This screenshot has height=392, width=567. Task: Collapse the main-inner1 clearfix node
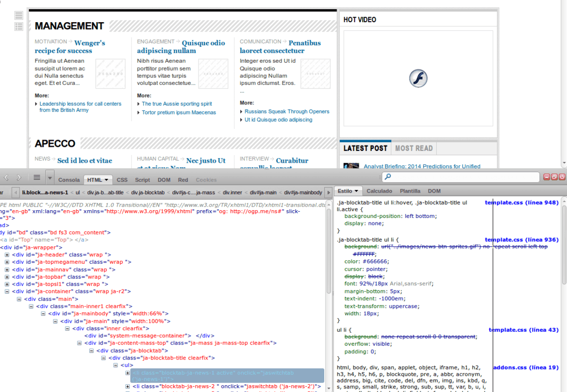[x=31, y=306]
